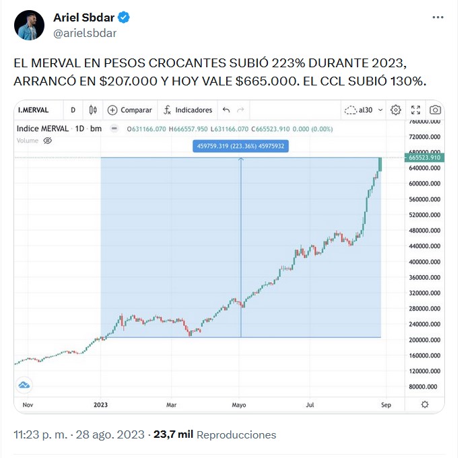Collapse the Indice MERVAL legend toggle
476x458 pixels.
point(114,128)
